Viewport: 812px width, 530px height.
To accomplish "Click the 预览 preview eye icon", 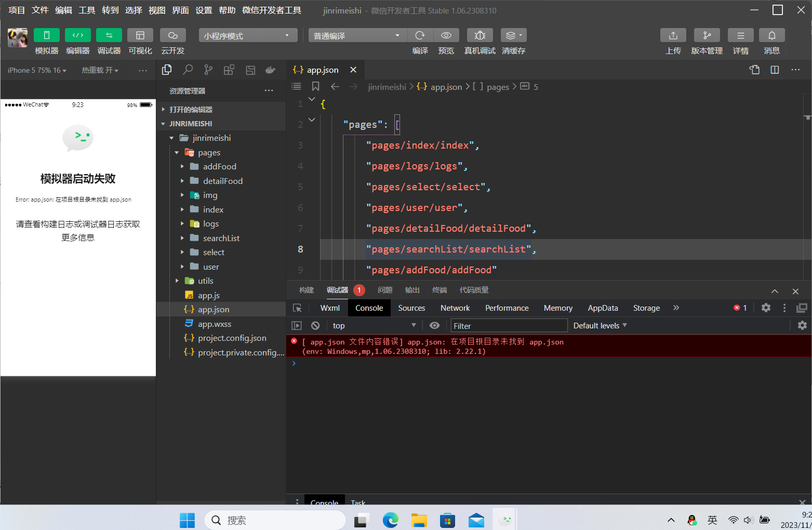I will (446, 35).
